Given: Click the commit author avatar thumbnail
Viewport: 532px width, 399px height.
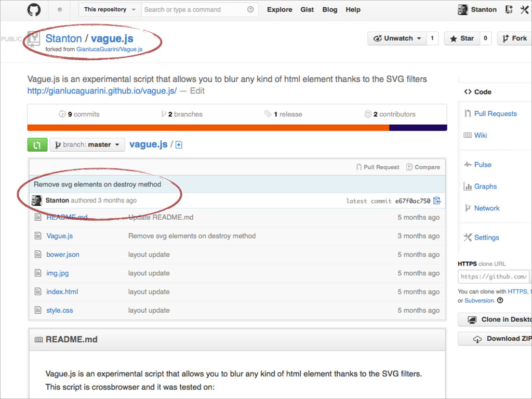Looking at the screenshot, I should 37,201.
